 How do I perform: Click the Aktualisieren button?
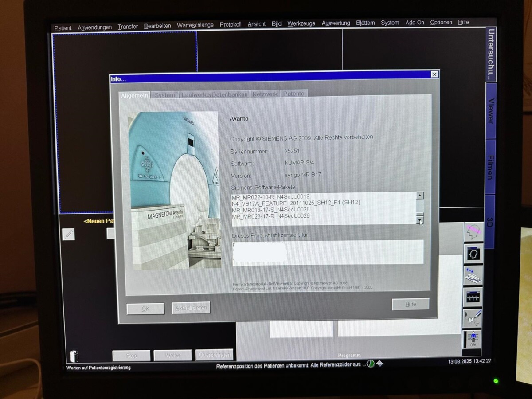pos(191,308)
